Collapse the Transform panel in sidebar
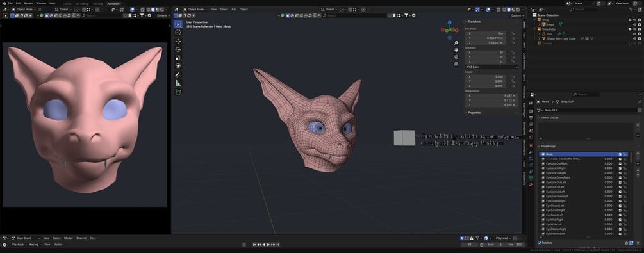 475,22
